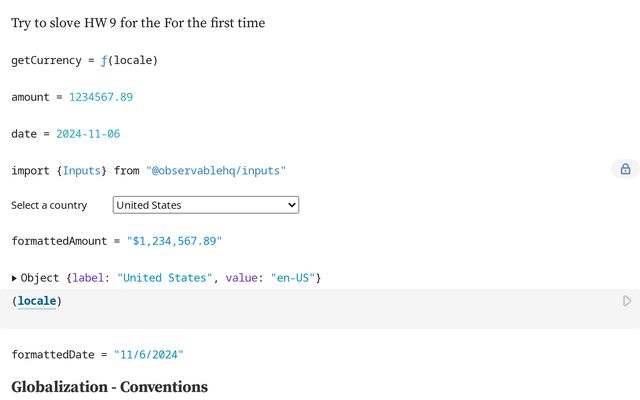Click the Select a country label
Image resolution: width=640 pixels, height=400 pixels.
(x=49, y=205)
